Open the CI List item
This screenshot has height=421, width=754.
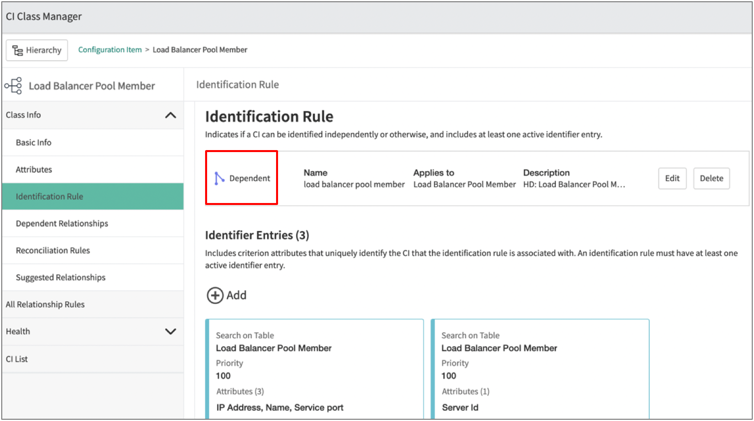point(93,359)
